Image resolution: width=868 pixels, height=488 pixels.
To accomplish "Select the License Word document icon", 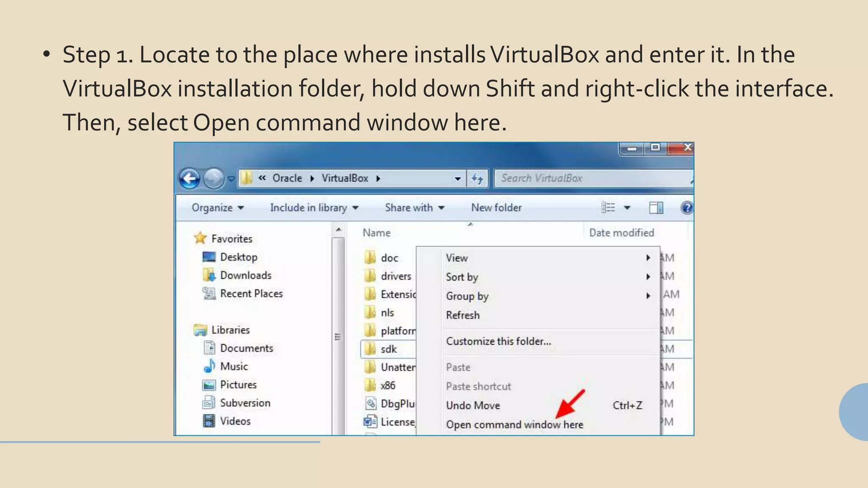I will [x=370, y=421].
